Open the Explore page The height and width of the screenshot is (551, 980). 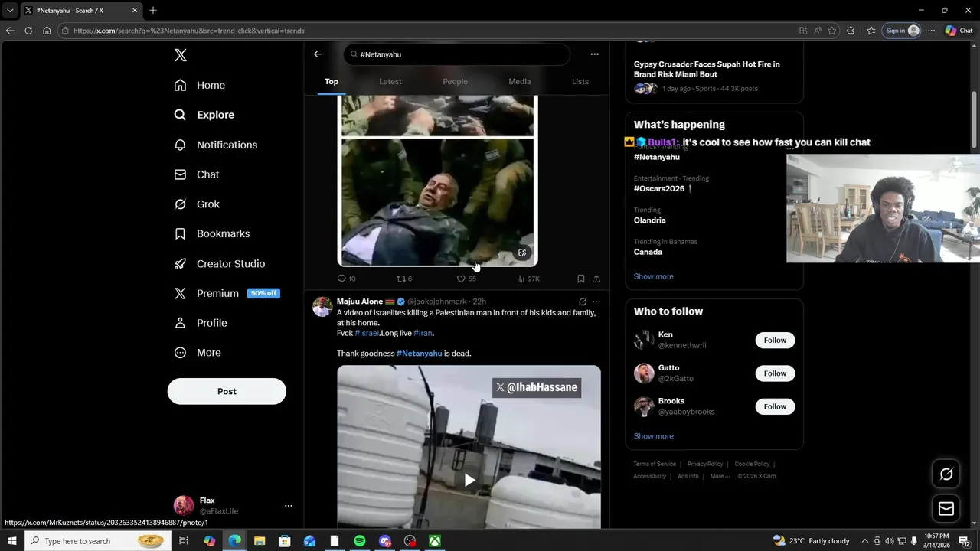(204, 115)
